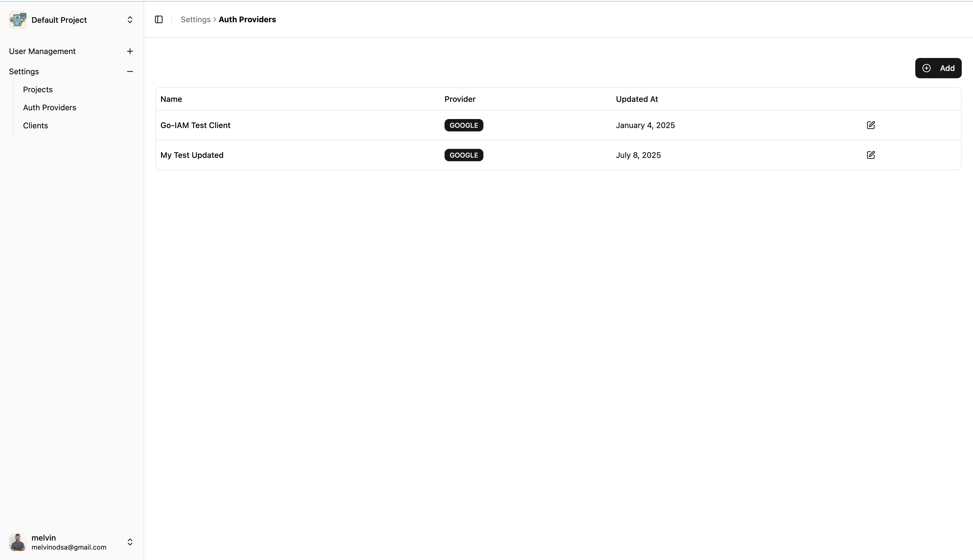The width and height of the screenshot is (973, 560).
Task: Click the minus icon beside Settings
Action: coord(130,71)
